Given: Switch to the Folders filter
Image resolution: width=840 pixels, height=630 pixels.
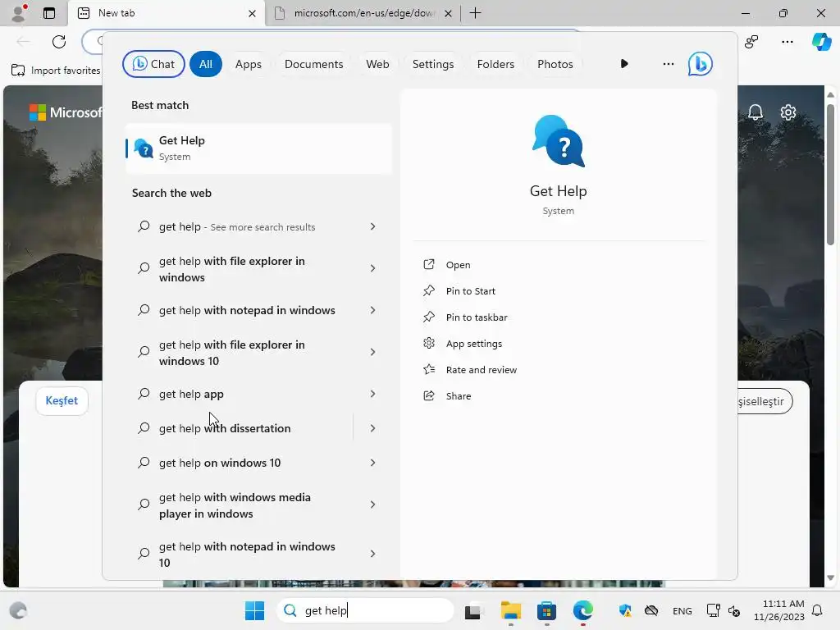Looking at the screenshot, I should pyautogui.click(x=495, y=64).
